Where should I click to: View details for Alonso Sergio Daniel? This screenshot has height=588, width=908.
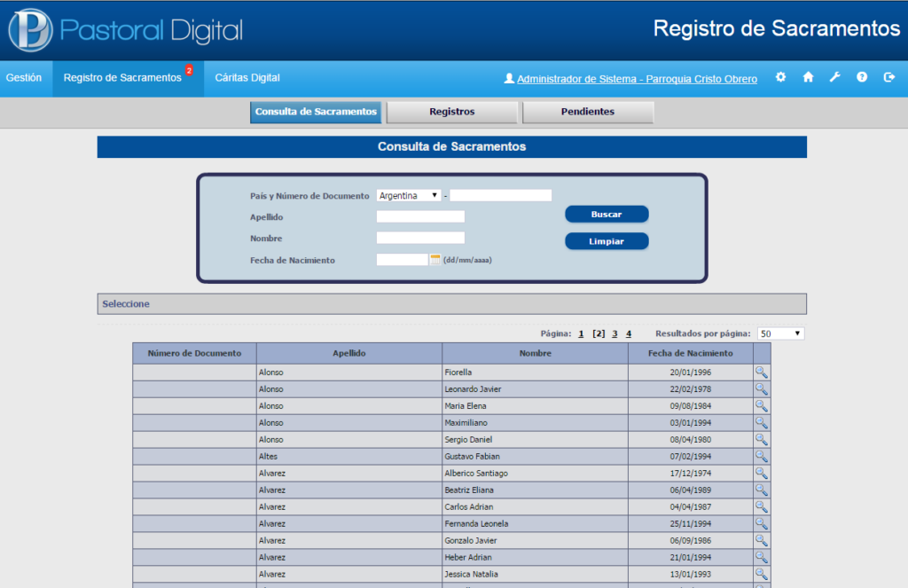762,439
